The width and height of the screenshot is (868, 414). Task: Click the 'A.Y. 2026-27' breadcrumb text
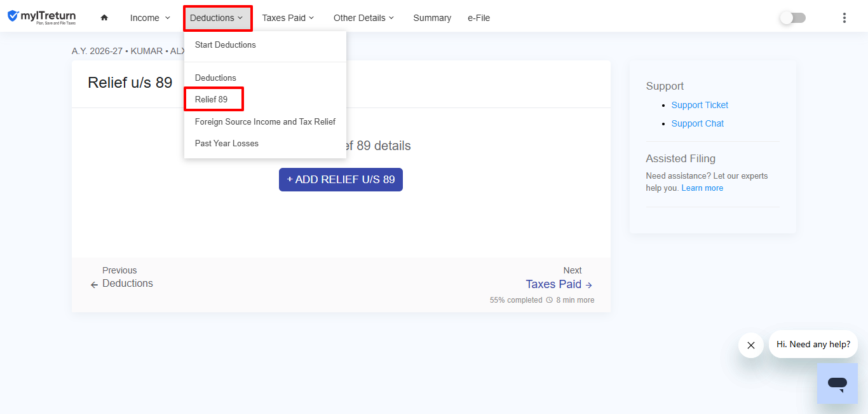click(x=97, y=51)
